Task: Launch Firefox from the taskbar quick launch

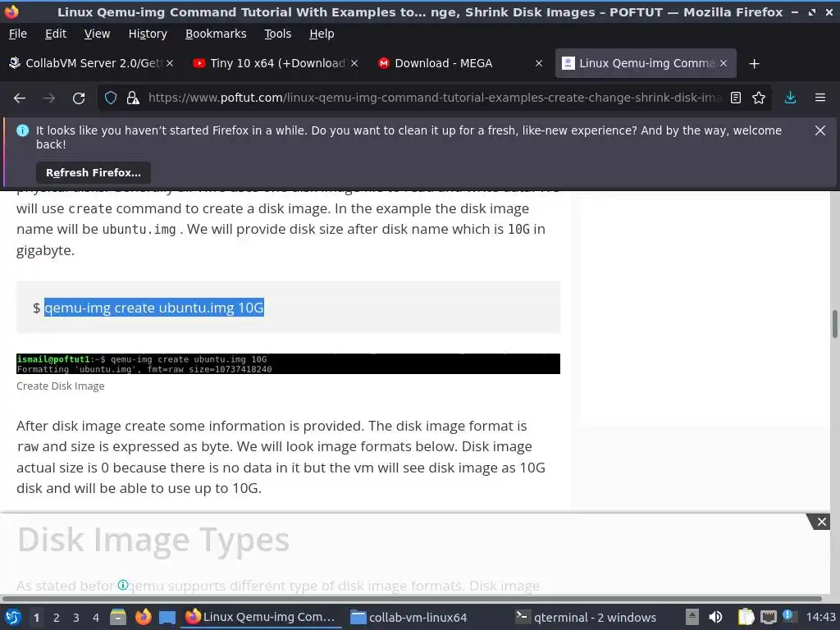Action: (x=143, y=617)
